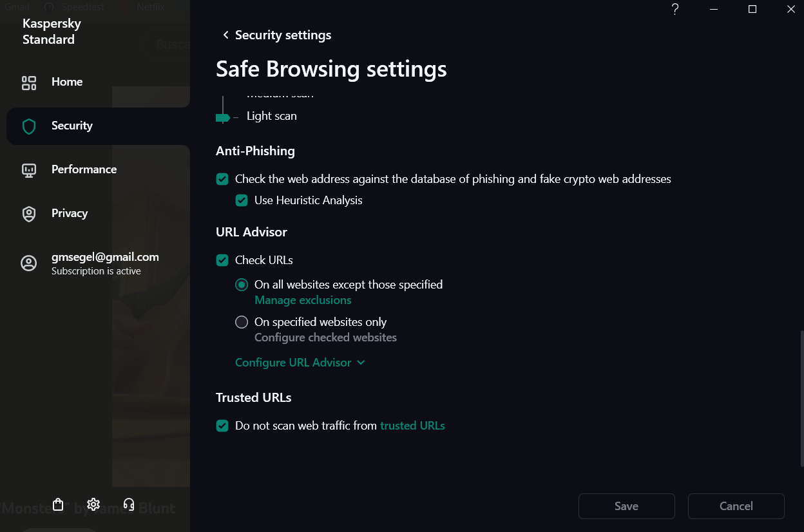This screenshot has width=804, height=532.
Task: Open settings via the gear icon
Action: [93, 504]
